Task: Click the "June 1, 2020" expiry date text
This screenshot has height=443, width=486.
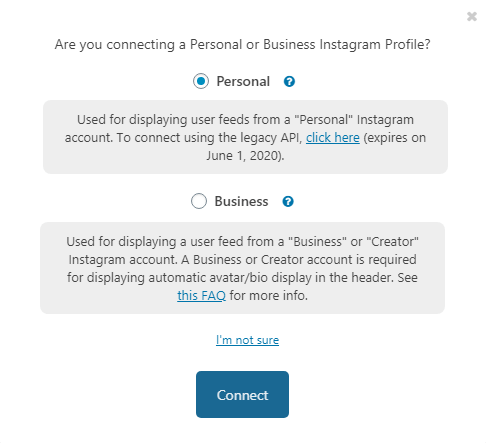Action: point(243,155)
